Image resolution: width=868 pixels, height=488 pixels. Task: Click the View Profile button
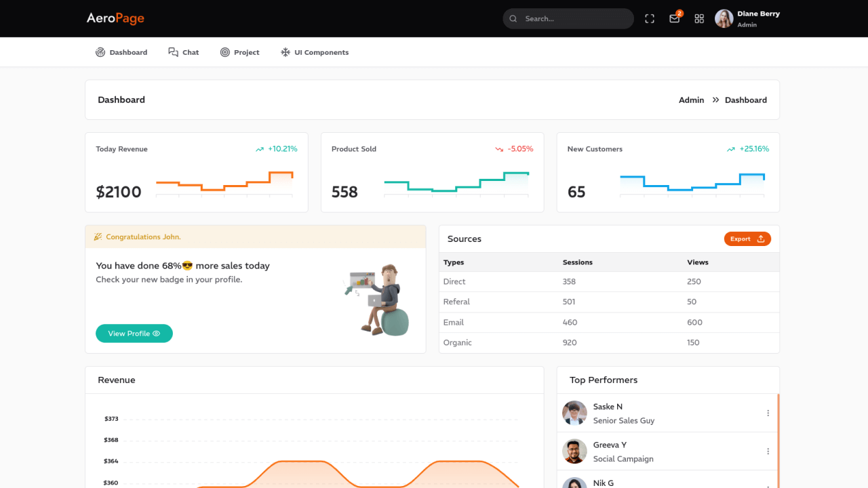point(134,333)
